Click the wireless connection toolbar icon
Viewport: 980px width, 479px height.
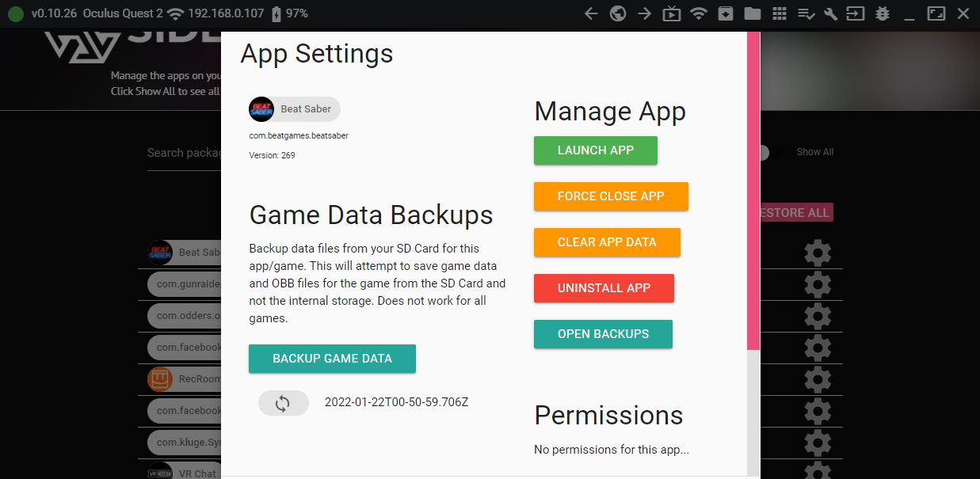pos(699,13)
